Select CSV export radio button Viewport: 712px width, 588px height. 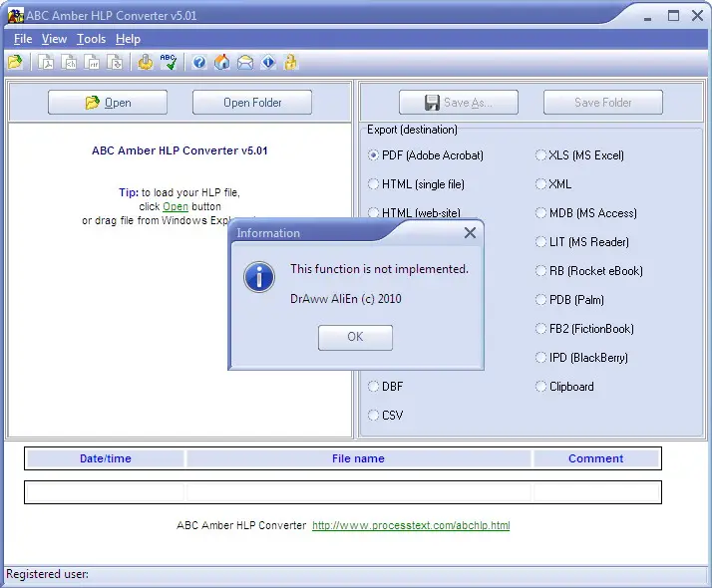pos(373,416)
